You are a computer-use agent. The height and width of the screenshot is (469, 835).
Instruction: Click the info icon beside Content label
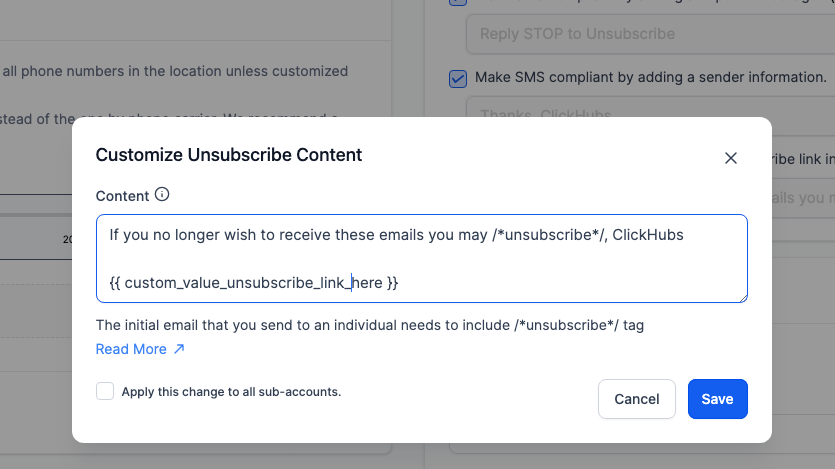click(162, 194)
